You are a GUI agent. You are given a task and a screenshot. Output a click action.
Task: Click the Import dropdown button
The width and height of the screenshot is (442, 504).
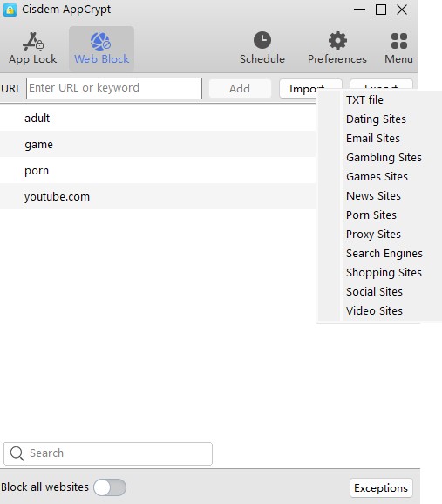[x=310, y=88]
